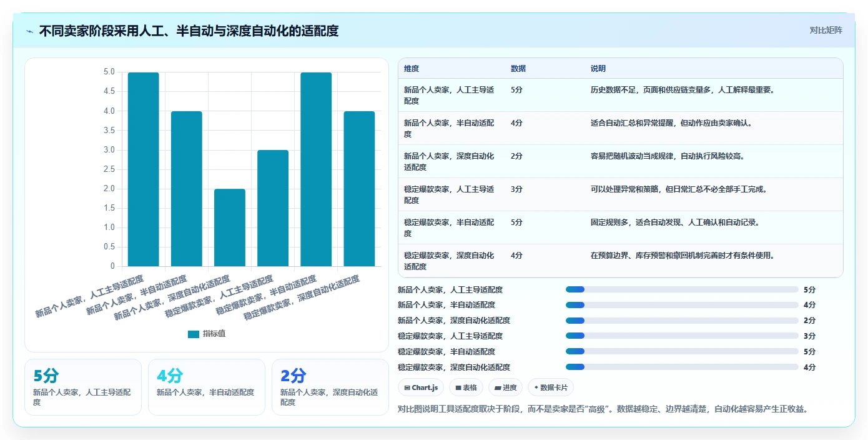868x440 pixels.
Task: Click the progress bar for 新品个人卖家，深度自动化适配度
Action: click(x=682, y=321)
